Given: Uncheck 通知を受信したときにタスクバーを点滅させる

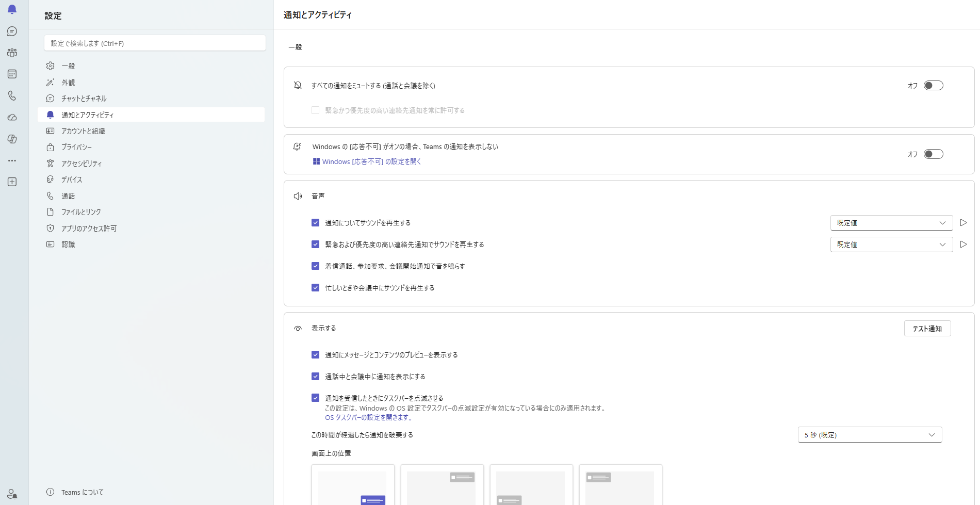Looking at the screenshot, I should (315, 398).
